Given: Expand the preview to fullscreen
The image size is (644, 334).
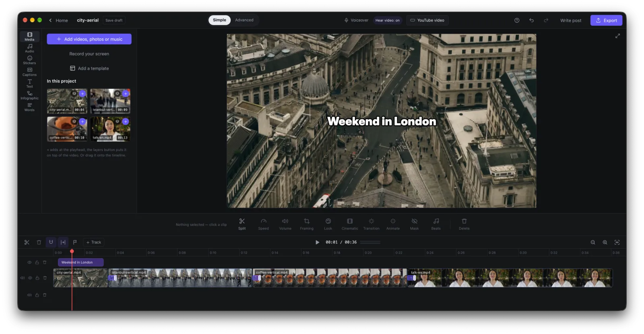Looking at the screenshot, I should point(617,36).
